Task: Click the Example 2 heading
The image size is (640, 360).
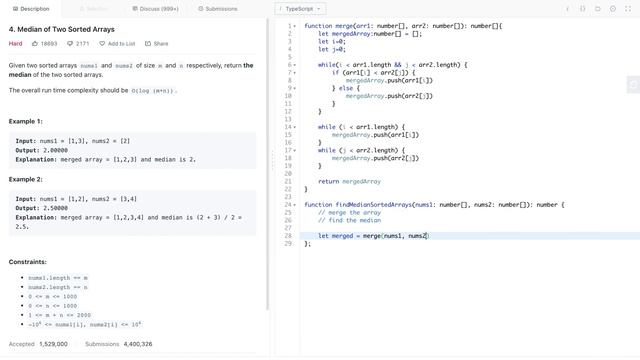Action: 25,179
